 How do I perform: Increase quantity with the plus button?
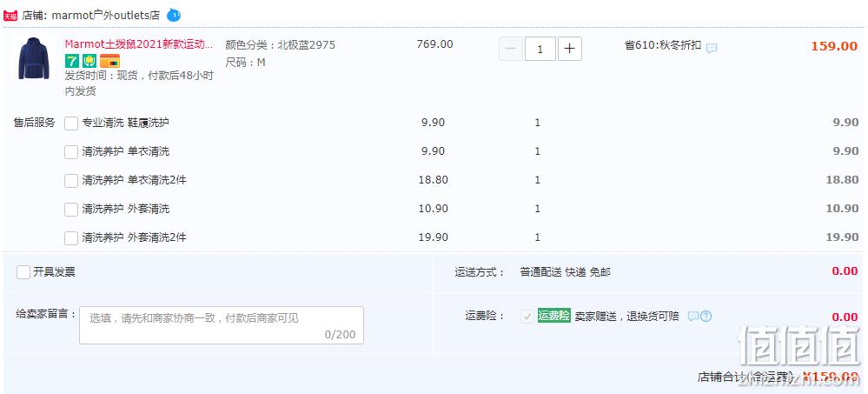(x=570, y=50)
